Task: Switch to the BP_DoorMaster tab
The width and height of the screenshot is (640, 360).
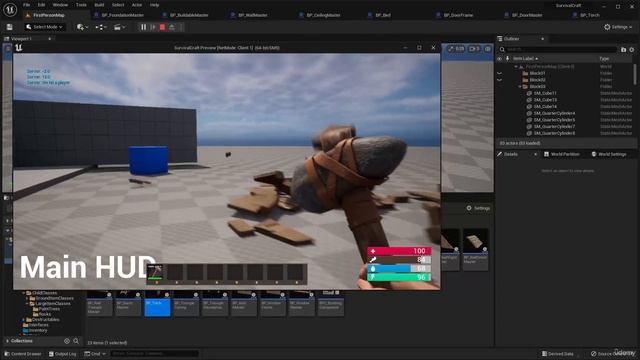Action: click(x=527, y=15)
